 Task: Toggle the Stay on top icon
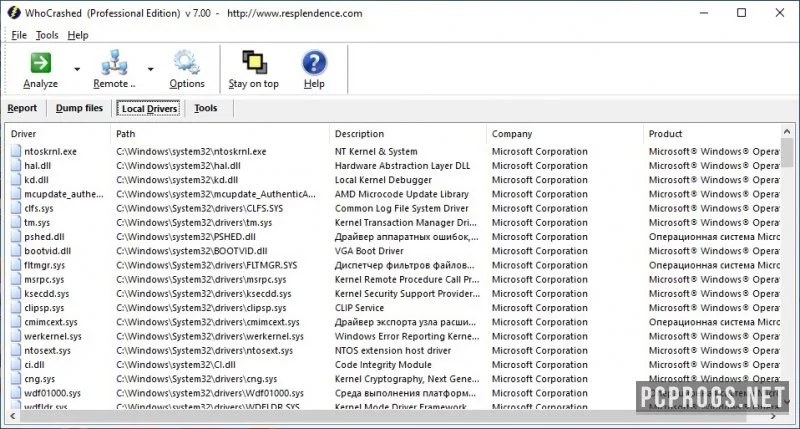pyautogui.click(x=254, y=63)
